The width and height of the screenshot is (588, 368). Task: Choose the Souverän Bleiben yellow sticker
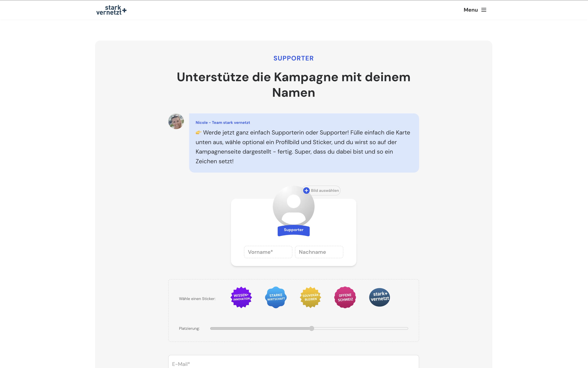310,297
